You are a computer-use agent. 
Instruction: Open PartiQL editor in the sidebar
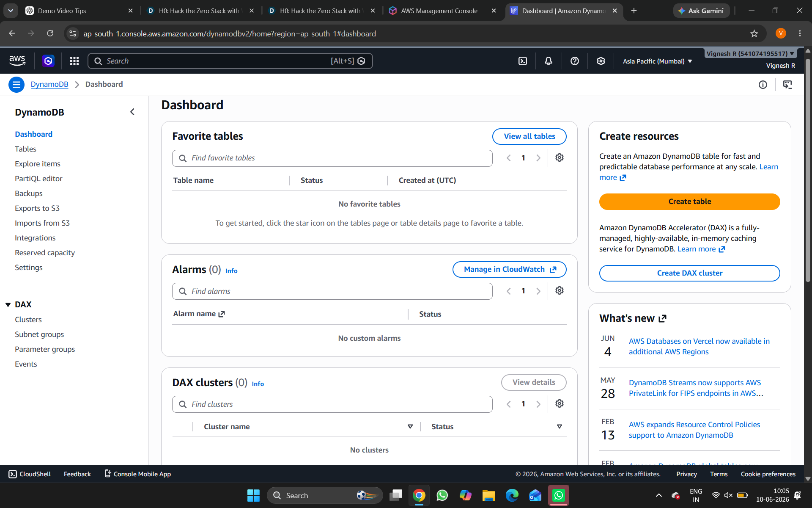(x=38, y=179)
